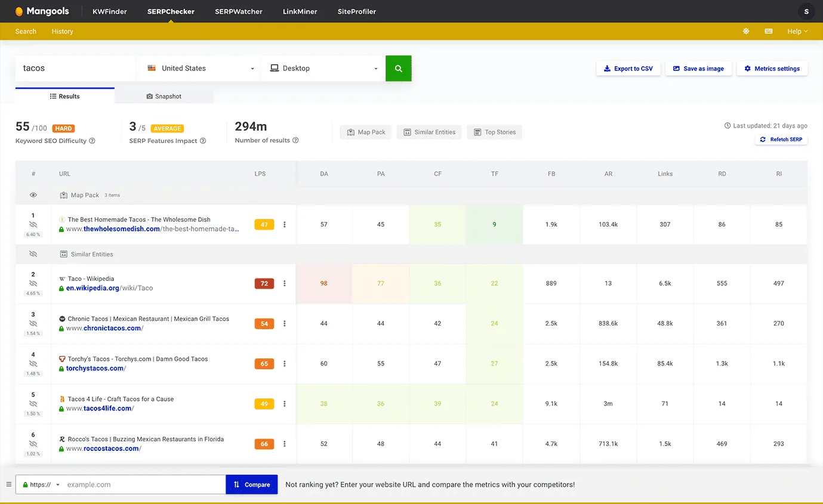Open the https:// protocol dropdown
Screen dimensions: 823x504
coord(41,485)
